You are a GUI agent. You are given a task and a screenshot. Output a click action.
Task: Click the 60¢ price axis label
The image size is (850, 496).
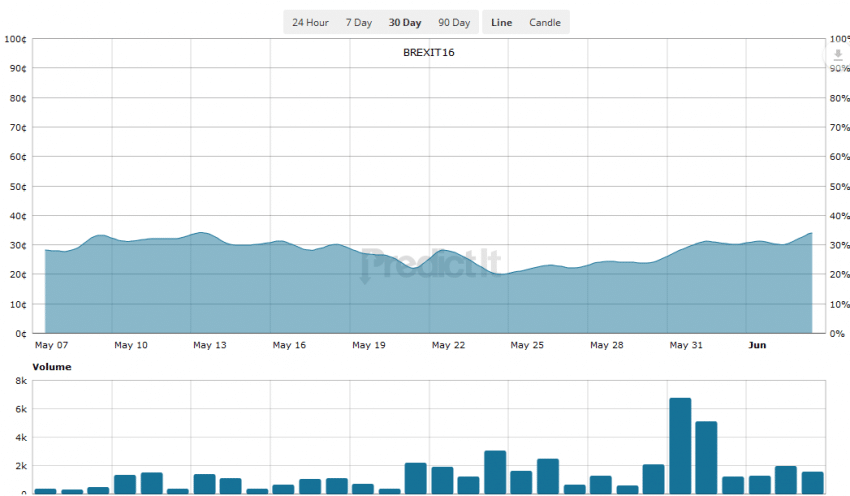(17, 157)
